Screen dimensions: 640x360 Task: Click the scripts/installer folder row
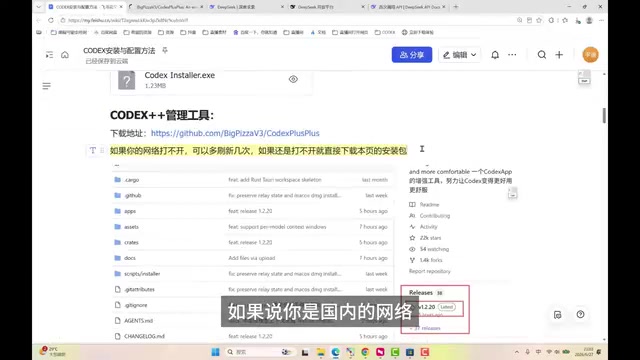coord(251,273)
